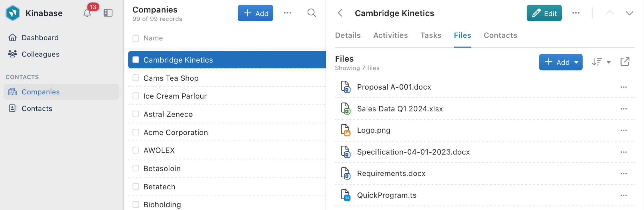Open the files sort order dropdown

[601, 62]
